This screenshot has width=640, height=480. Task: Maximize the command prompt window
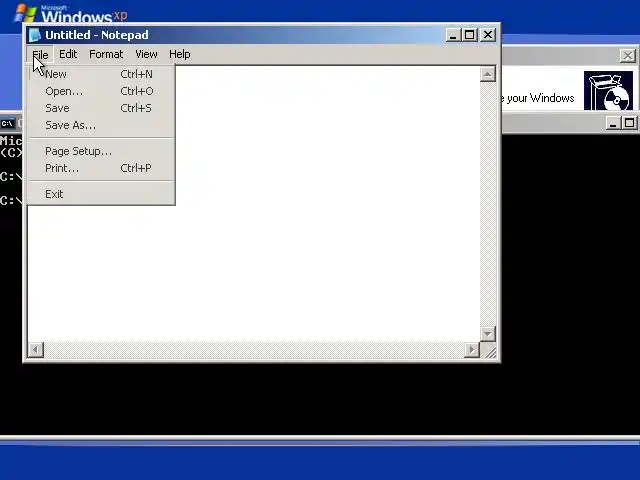coord(629,123)
